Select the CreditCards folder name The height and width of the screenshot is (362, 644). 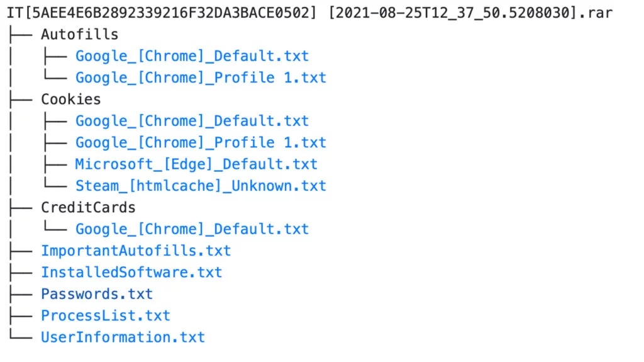tap(88, 207)
